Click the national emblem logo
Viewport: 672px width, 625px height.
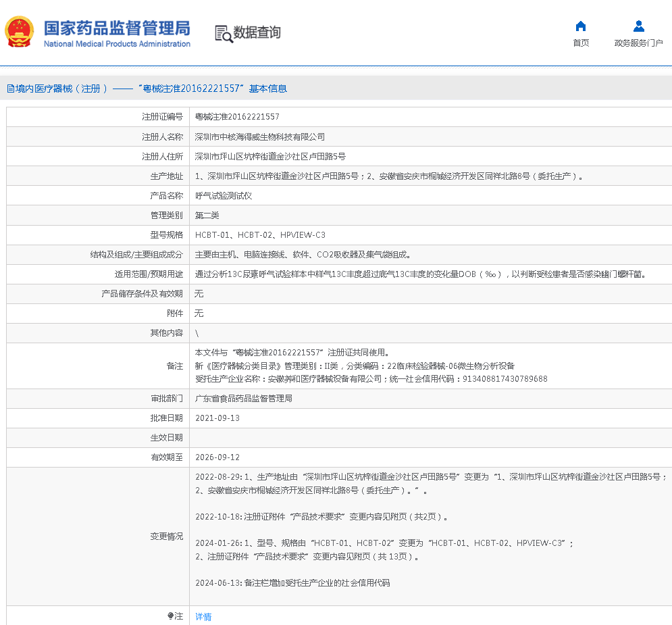[20, 32]
